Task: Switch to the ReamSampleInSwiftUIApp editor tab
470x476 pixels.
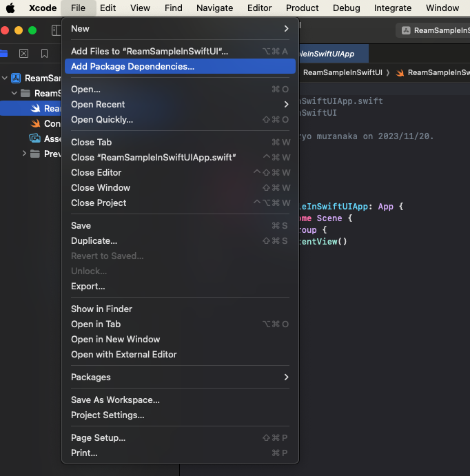Action: coord(331,54)
